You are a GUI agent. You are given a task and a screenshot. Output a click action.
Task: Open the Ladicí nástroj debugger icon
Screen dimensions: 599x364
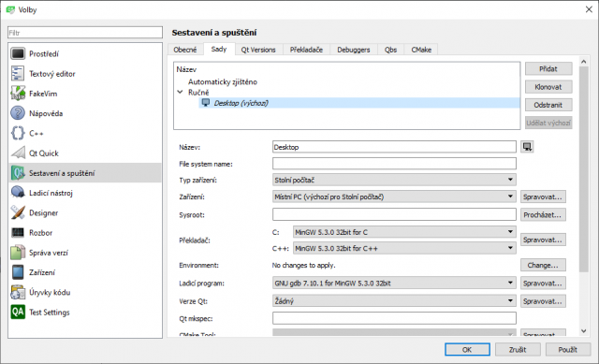pyautogui.click(x=18, y=193)
